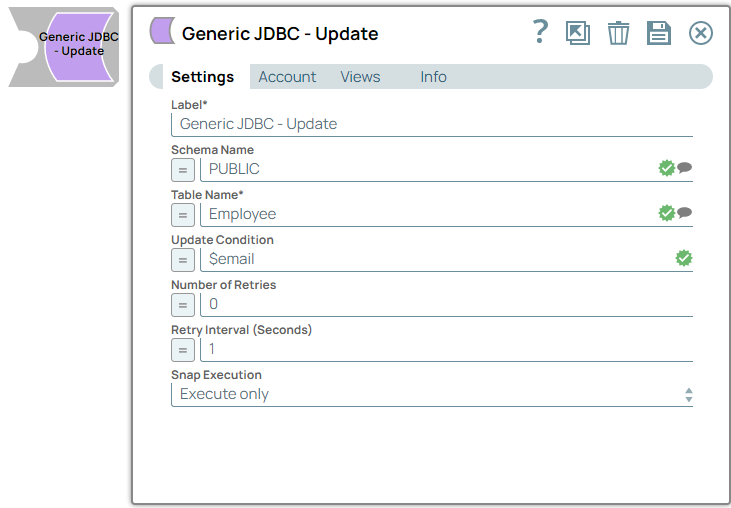Screen dimensions: 731x508
Task: Click the Label text field
Action: 432,124
